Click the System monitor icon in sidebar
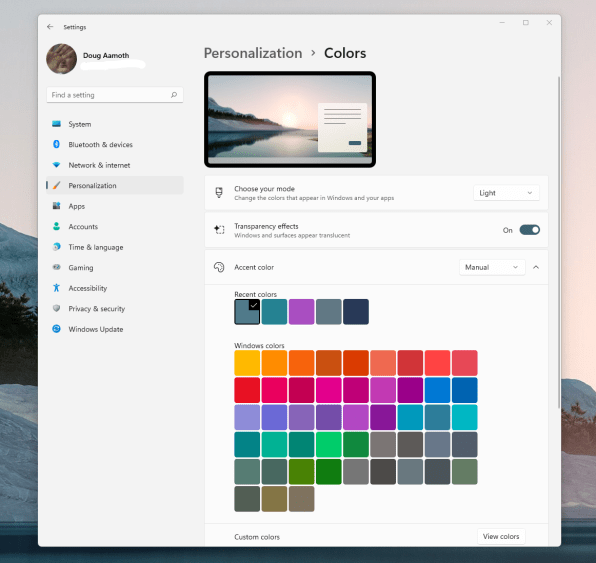This screenshot has width=596, height=563. [x=57, y=124]
